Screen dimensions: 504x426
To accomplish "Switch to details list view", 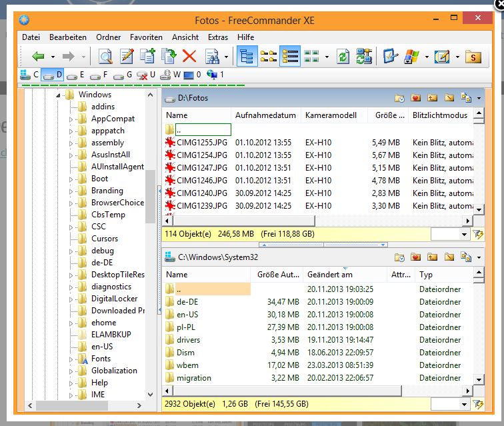I will [290, 56].
